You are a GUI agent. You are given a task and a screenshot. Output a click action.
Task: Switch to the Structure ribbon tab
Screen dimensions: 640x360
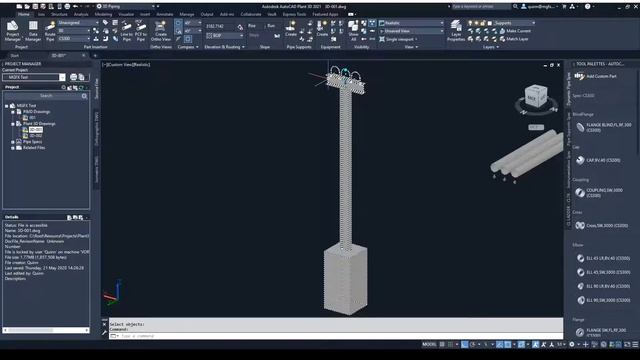pos(59,14)
